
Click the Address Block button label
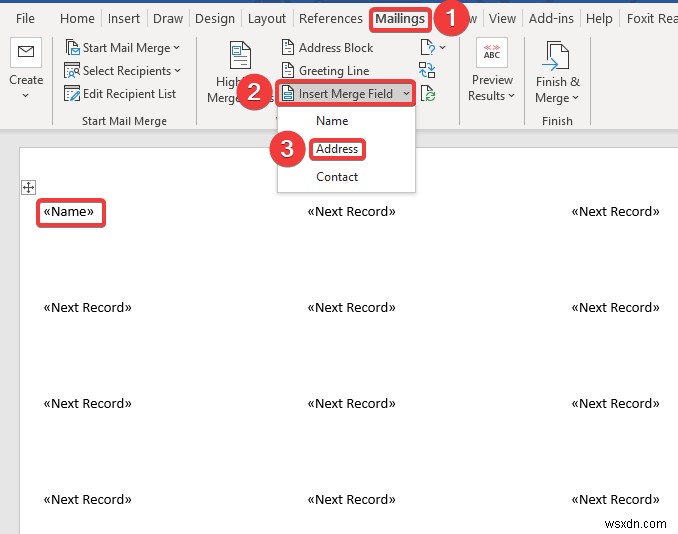point(336,48)
